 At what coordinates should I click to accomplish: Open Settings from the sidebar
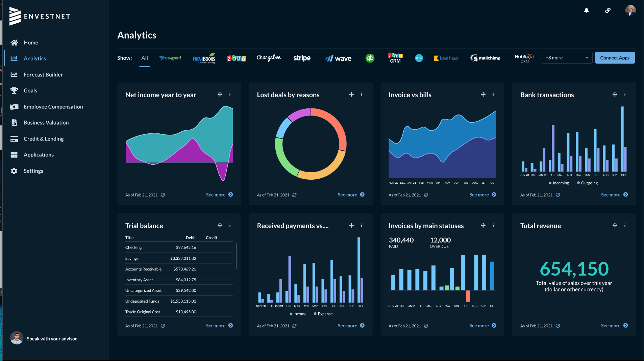(x=33, y=171)
